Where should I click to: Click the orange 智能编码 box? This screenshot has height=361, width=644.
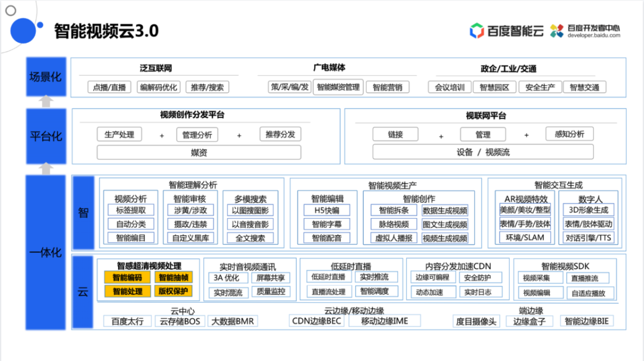click(x=128, y=278)
